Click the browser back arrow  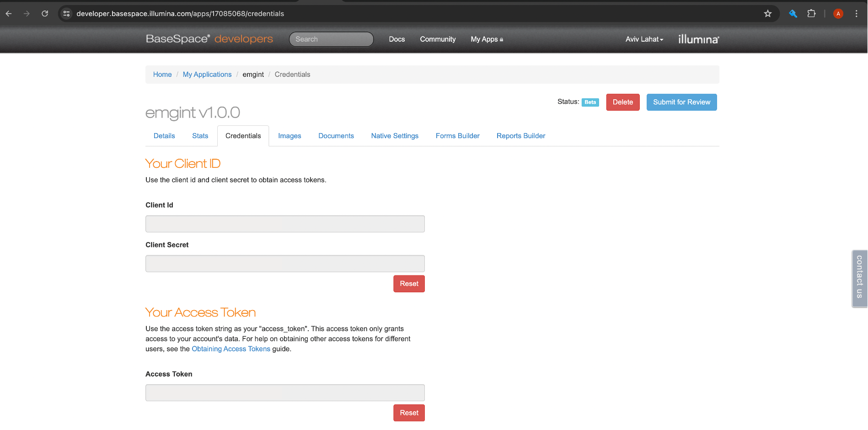click(x=9, y=14)
